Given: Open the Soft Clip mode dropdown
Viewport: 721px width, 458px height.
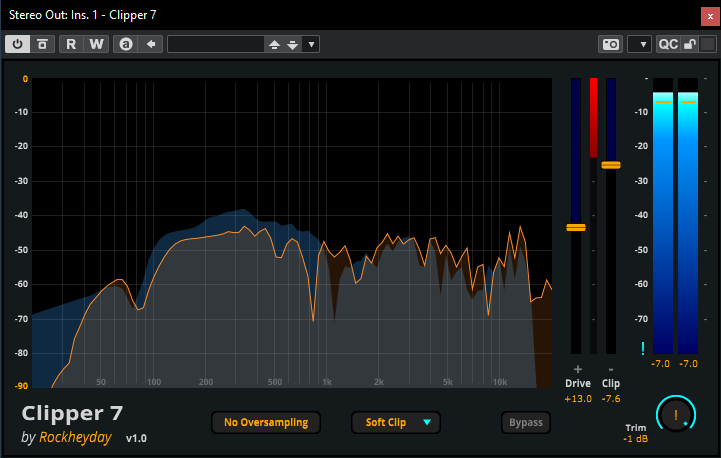Looking at the screenshot, I should [396, 422].
